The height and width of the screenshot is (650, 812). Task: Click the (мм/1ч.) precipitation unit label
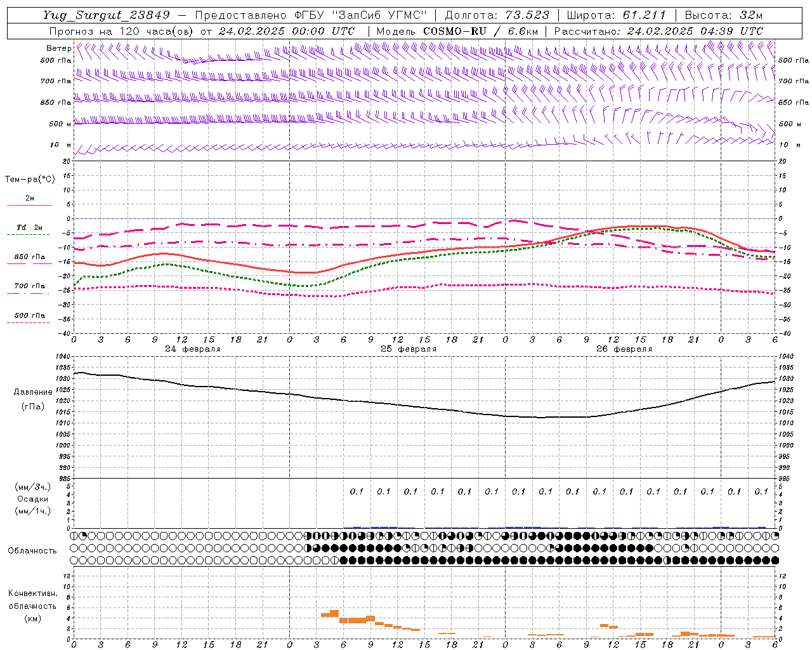coord(33,511)
